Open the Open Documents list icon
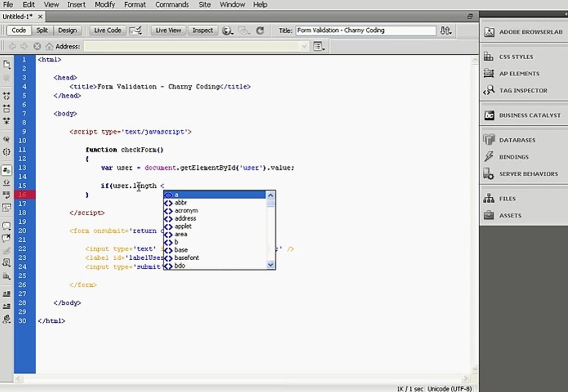The image size is (568, 392). pyautogui.click(x=7, y=65)
